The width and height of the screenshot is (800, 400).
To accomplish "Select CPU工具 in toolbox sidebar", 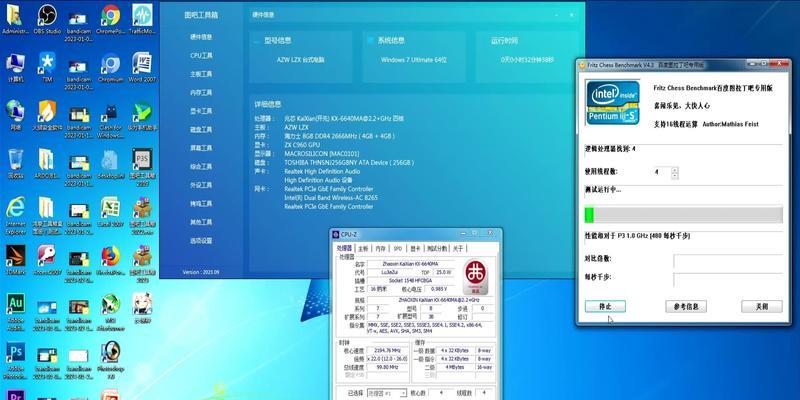I will (201, 55).
